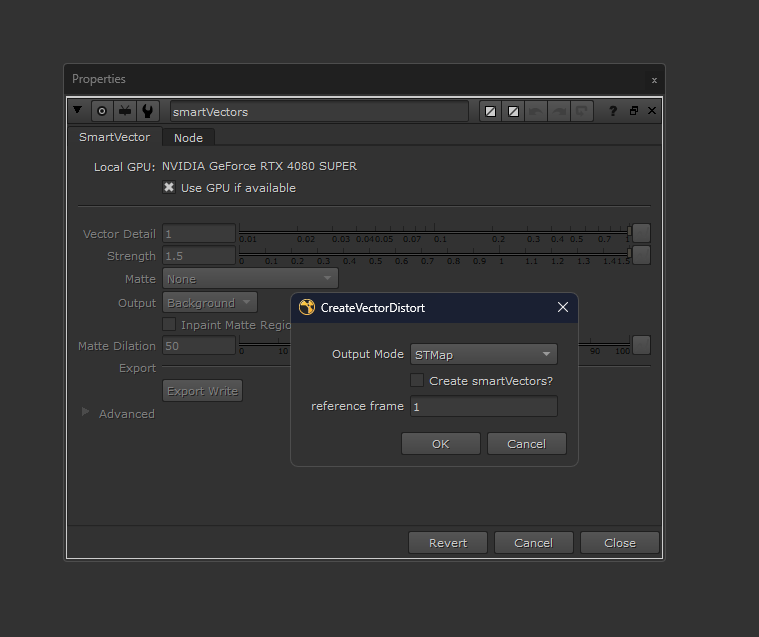The image size is (759, 637).
Task: Enable the Create smartVectors? checkbox
Action: pos(417,380)
